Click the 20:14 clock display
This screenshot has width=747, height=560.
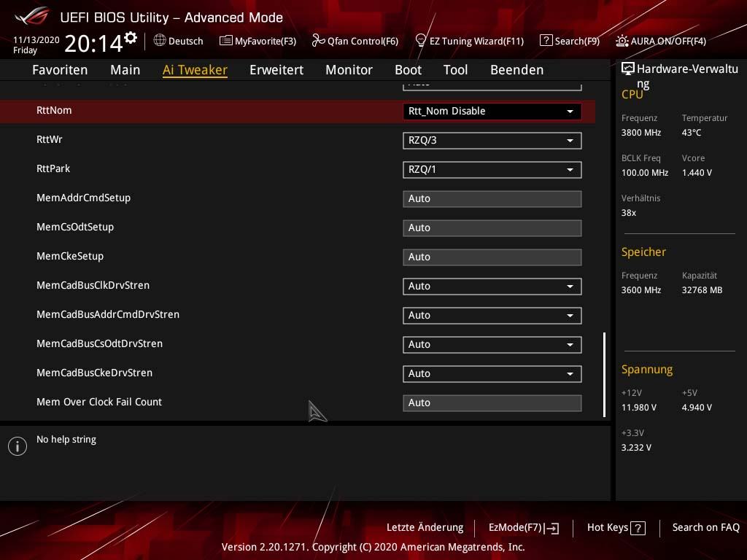93,44
